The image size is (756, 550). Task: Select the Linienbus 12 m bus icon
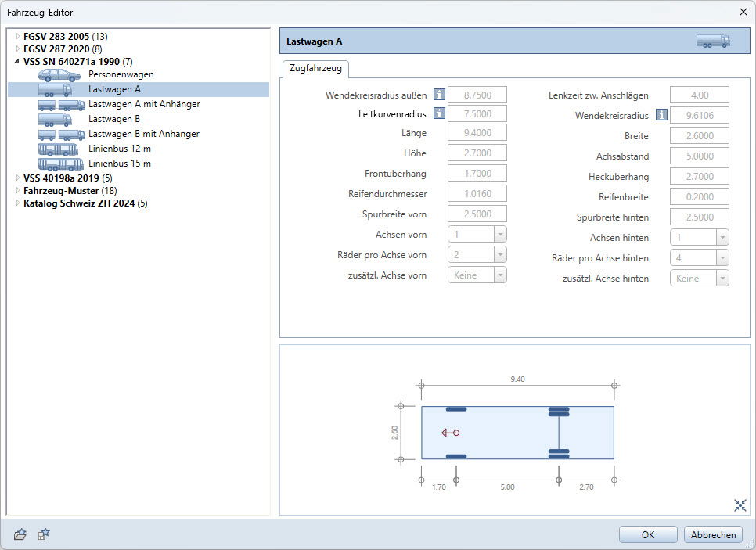point(60,149)
